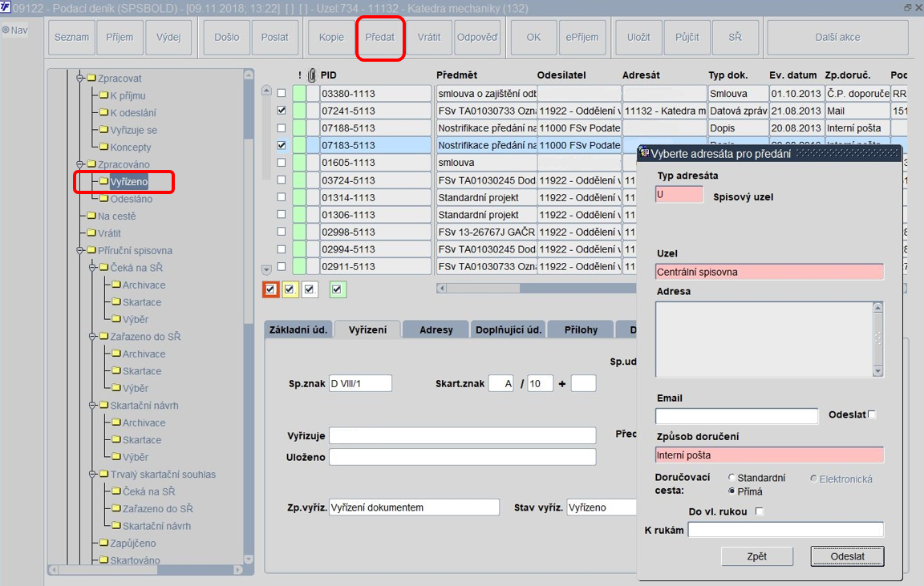Open the Přílohy tab

pos(581,329)
